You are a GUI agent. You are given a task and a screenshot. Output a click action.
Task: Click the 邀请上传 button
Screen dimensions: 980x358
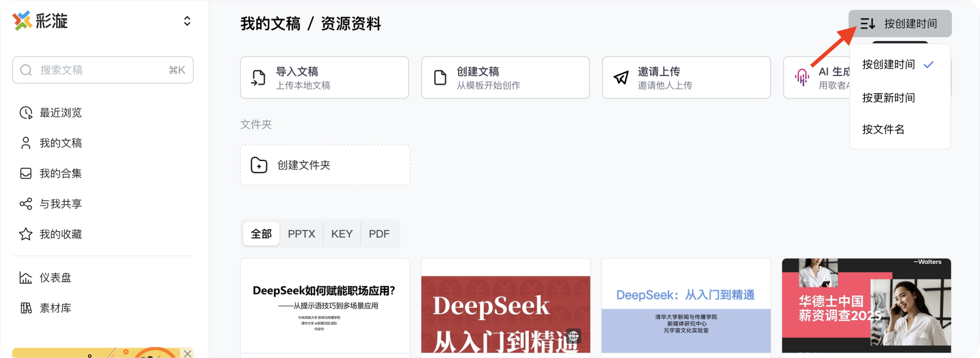coord(686,77)
